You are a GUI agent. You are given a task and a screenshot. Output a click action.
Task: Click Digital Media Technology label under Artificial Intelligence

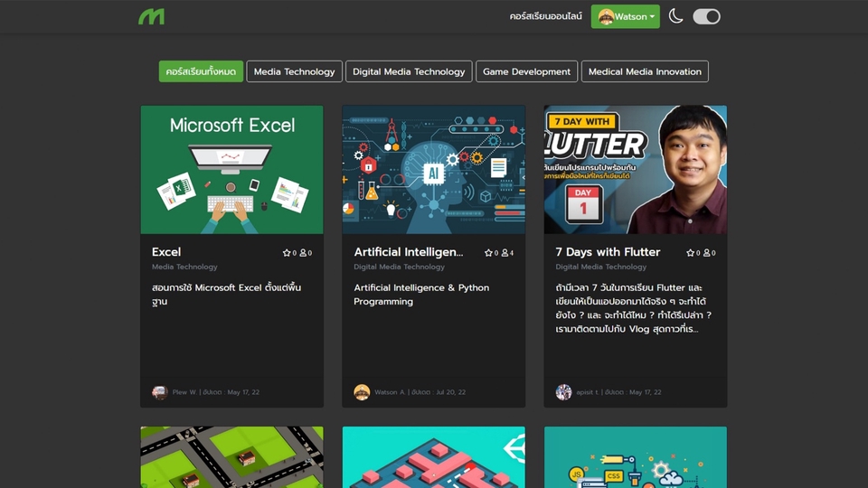(399, 267)
